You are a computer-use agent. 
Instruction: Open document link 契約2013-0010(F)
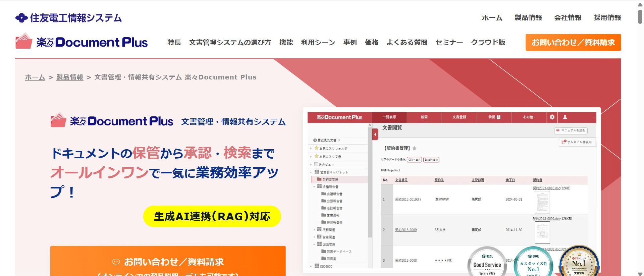click(x=408, y=199)
